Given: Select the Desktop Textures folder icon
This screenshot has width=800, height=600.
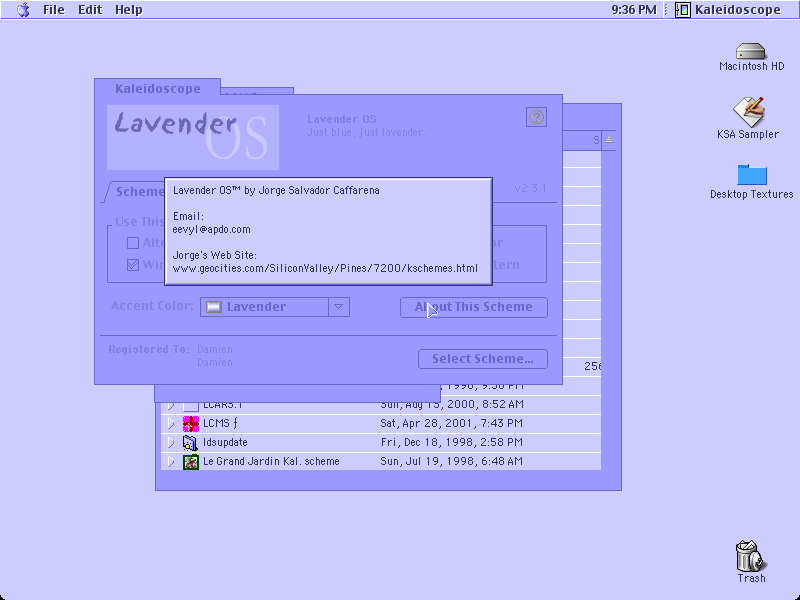Looking at the screenshot, I should point(752,174).
